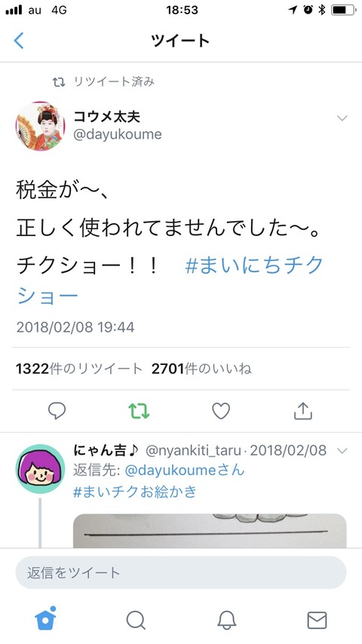Open the hashtag #まいチクお絵かき

coord(135,492)
